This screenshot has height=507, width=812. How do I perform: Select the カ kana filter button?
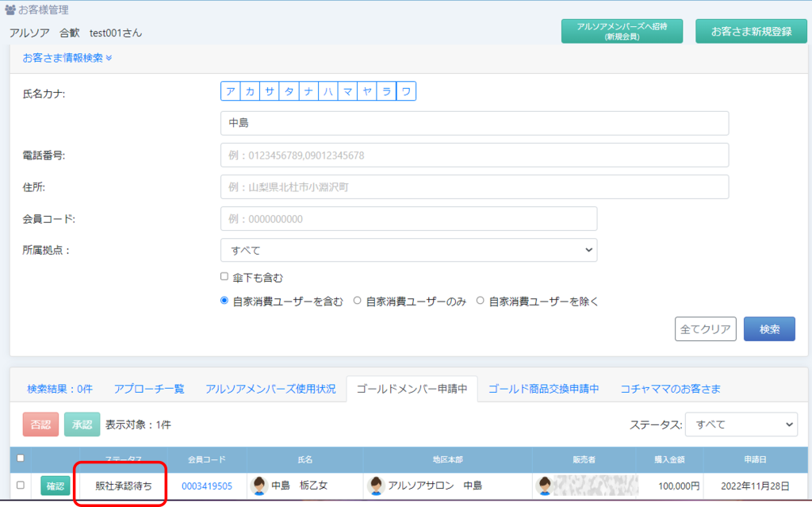click(250, 91)
